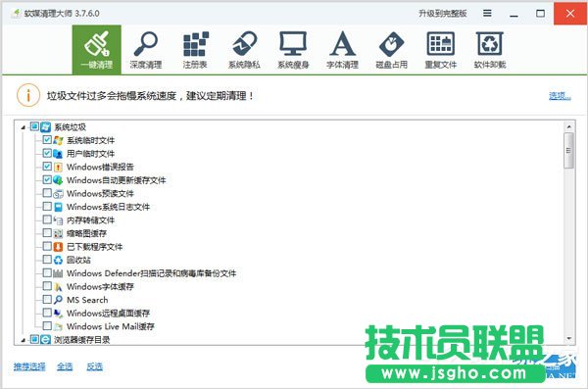Viewport: 588px width, 389px height.
Task: Click the wall icon for Windows Defender entry
Action: point(58,273)
